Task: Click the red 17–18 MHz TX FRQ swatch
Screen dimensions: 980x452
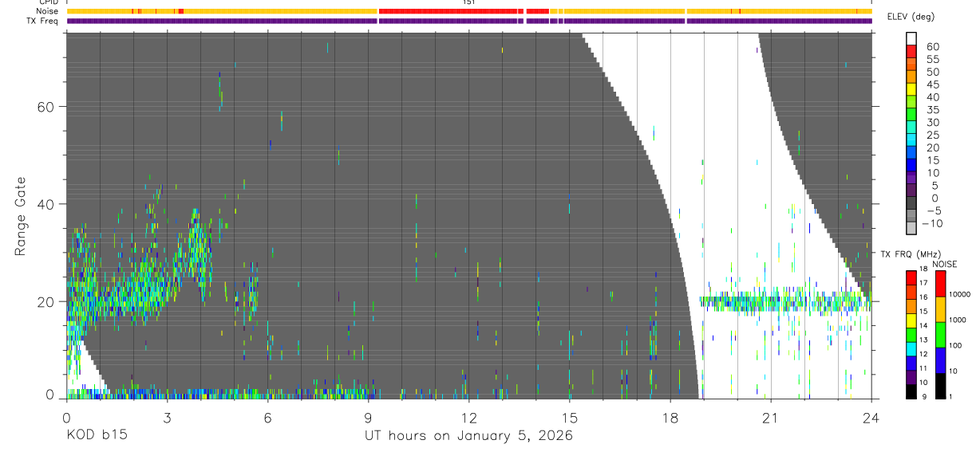Action: pyautogui.click(x=911, y=278)
